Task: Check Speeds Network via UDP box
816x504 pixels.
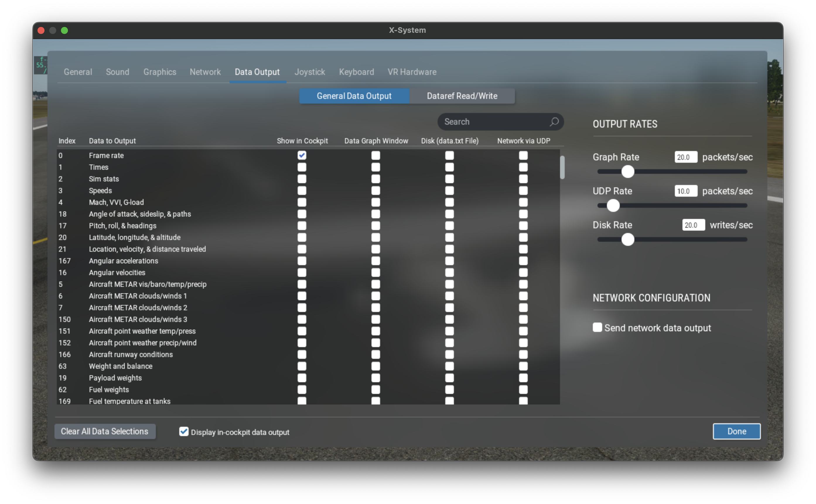Action: point(523,190)
